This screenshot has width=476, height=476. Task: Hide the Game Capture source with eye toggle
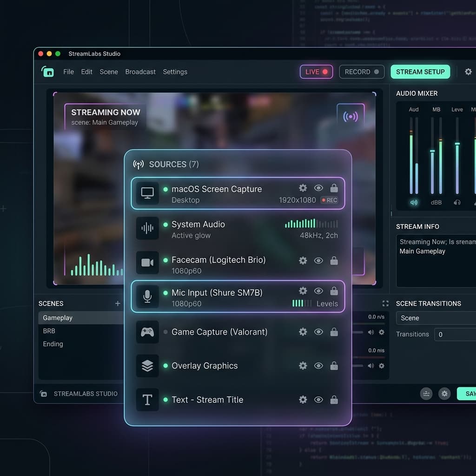[318, 332]
